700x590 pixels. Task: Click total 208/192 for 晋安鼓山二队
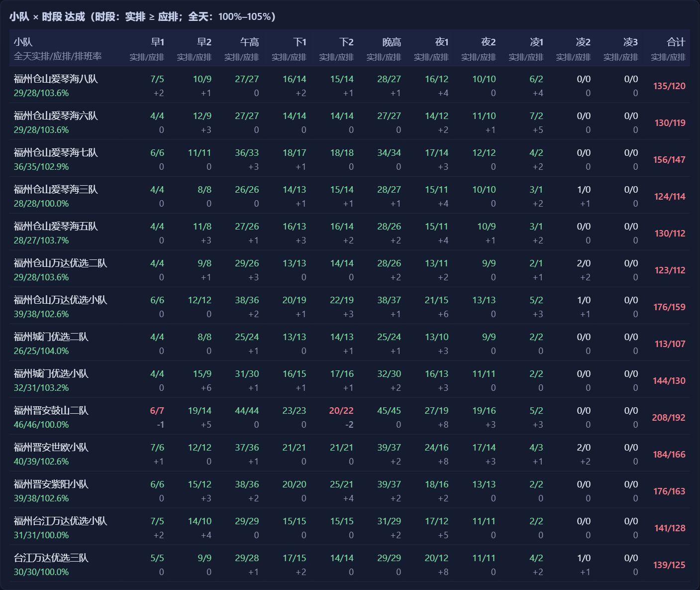coord(669,418)
